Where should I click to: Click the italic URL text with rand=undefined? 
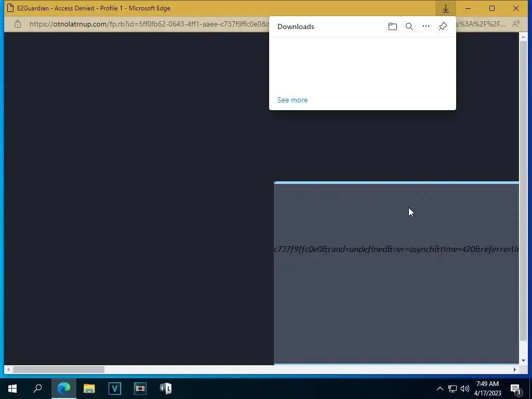tap(396, 249)
